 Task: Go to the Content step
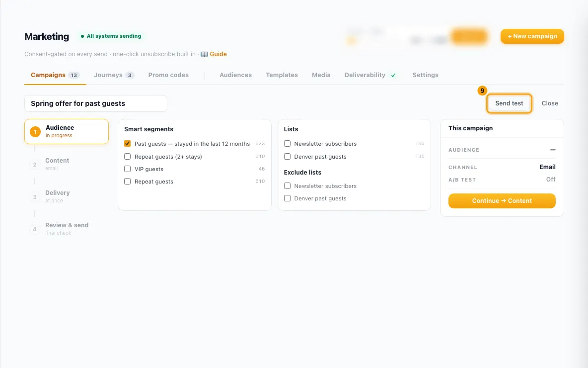coord(57,164)
